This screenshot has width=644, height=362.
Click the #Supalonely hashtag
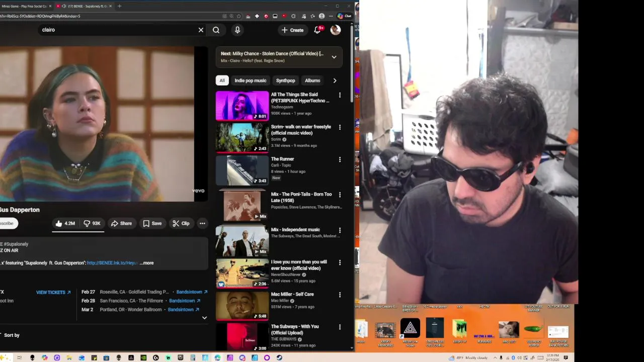(x=16, y=244)
